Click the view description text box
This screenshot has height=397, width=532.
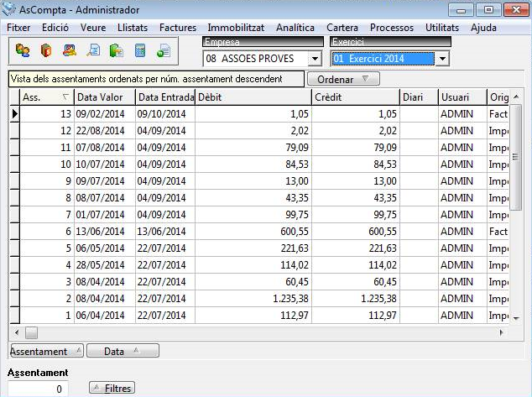(156, 79)
